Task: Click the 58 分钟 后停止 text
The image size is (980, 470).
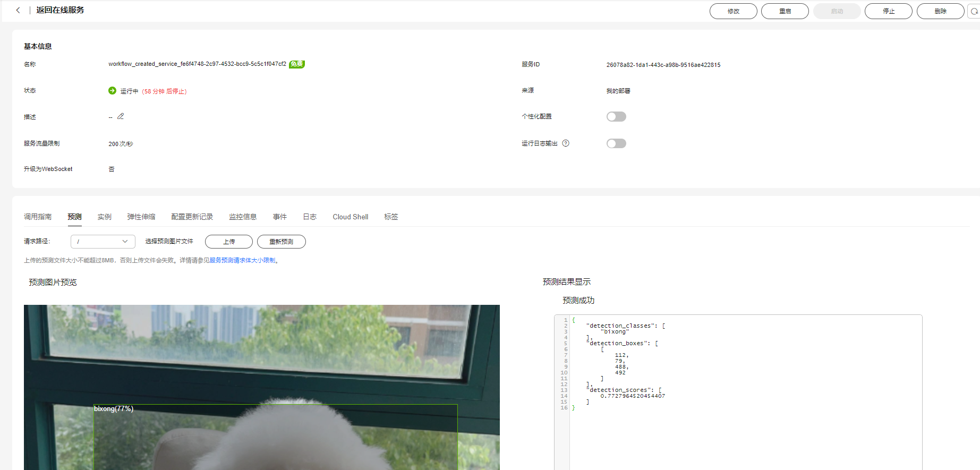Action: tap(164, 91)
